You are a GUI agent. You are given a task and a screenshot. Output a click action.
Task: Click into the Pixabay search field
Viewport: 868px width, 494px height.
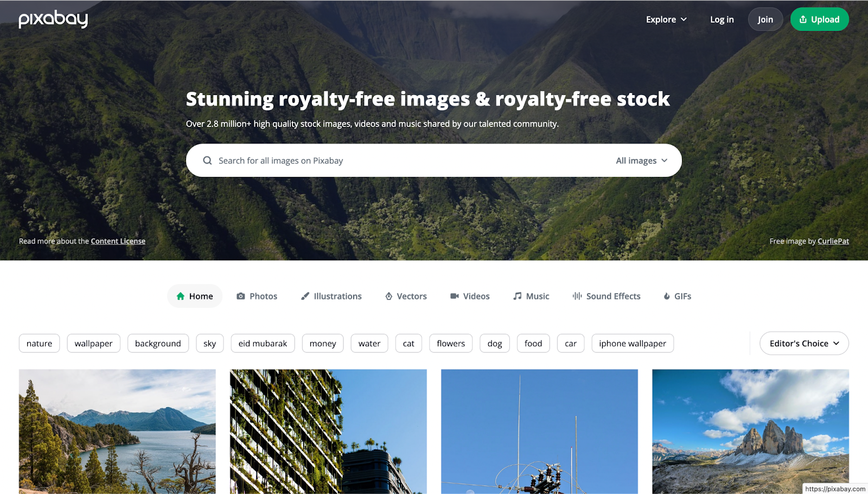412,161
